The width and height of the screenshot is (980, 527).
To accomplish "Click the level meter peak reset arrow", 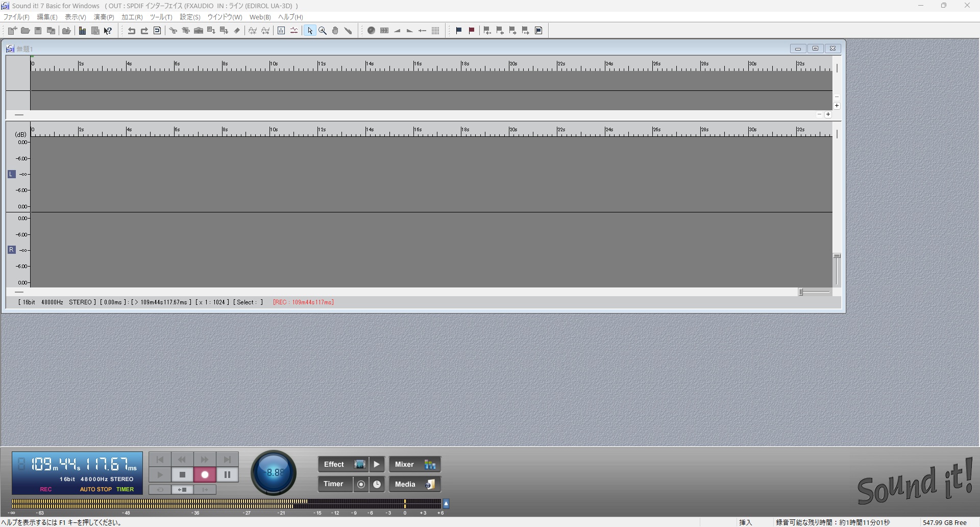I will pos(446,504).
